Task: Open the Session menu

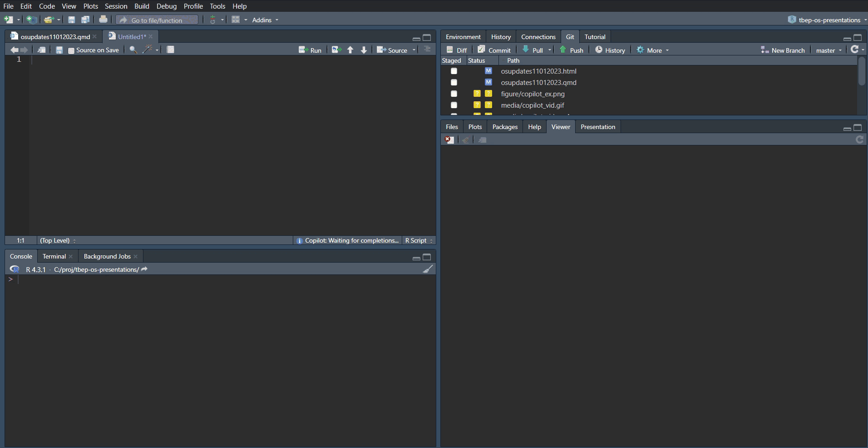Action: (116, 6)
